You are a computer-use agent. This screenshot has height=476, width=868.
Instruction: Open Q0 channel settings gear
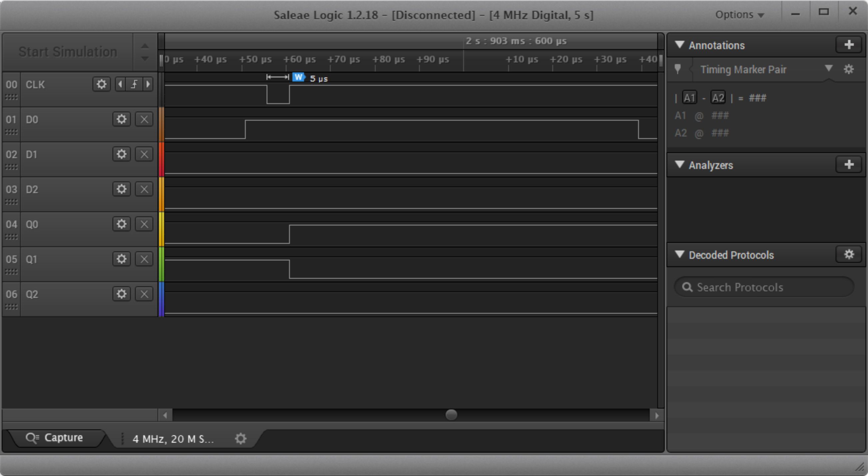121,224
